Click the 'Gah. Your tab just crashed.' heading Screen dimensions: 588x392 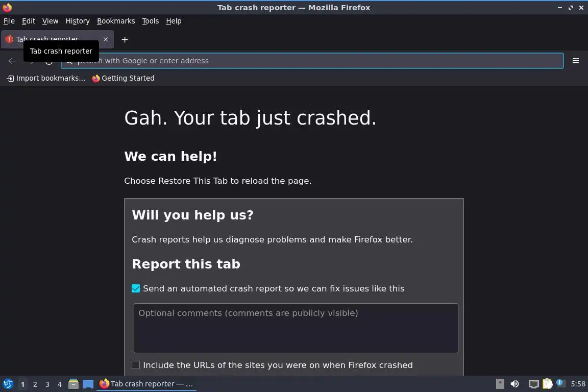[x=250, y=118]
